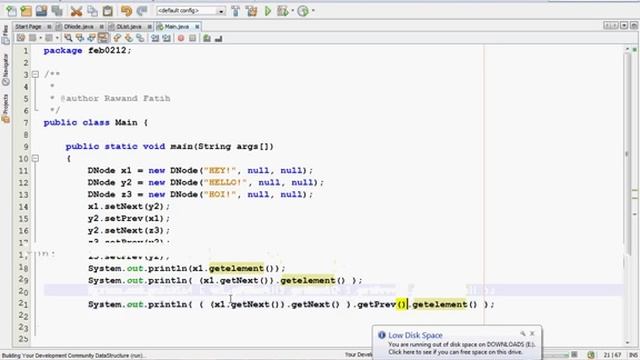Screen dimensions: 640x360
Task: Run the project with green play icon
Action: click(268, 11)
